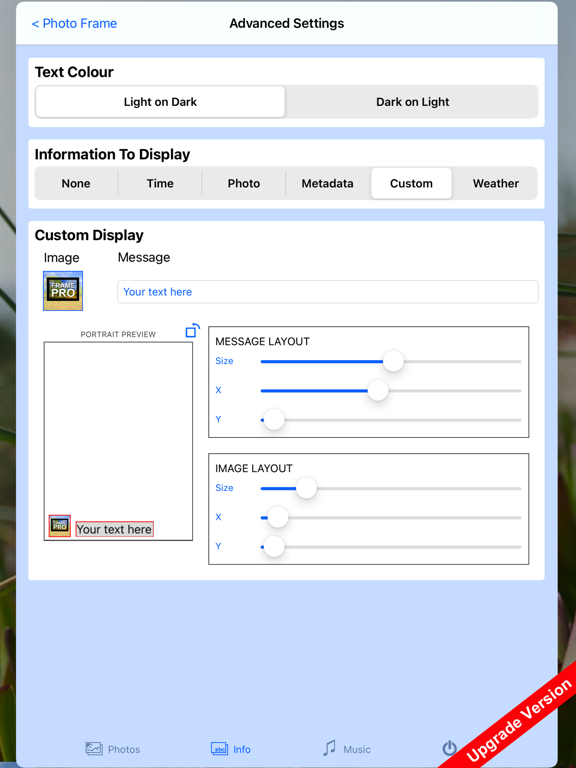Adjust the Image Layout Size slider
This screenshot has height=768, width=576.
[307, 488]
